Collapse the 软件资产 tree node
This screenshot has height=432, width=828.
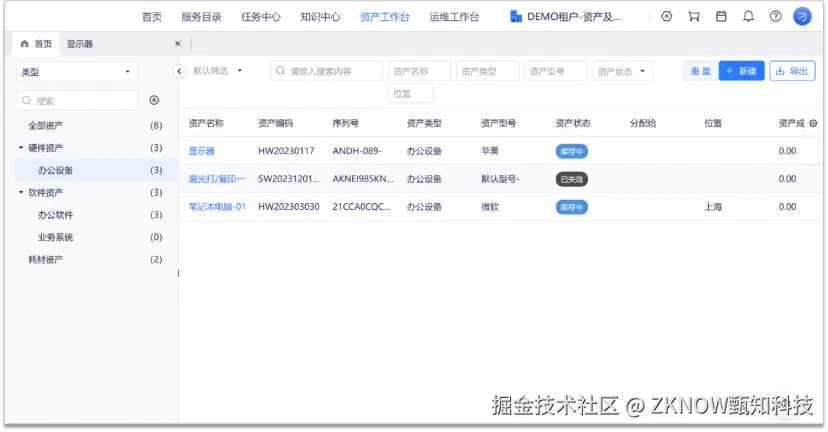[21, 192]
